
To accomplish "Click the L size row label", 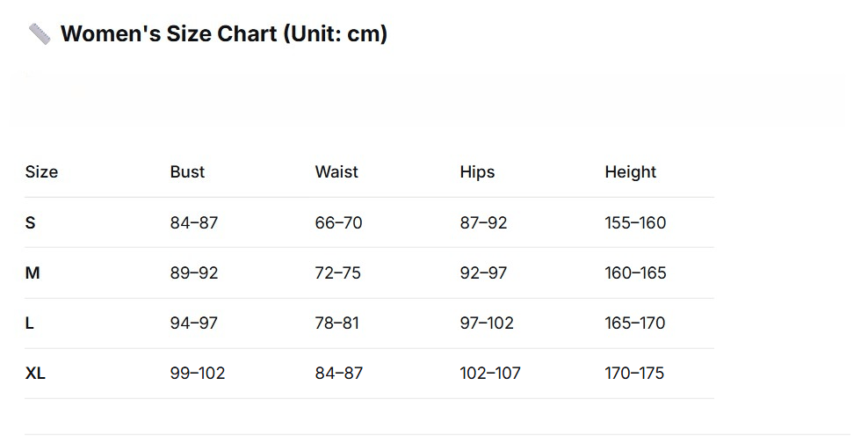I will (30, 323).
